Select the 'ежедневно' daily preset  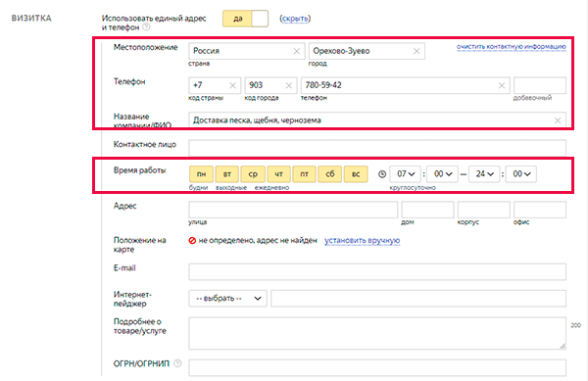[271, 188]
